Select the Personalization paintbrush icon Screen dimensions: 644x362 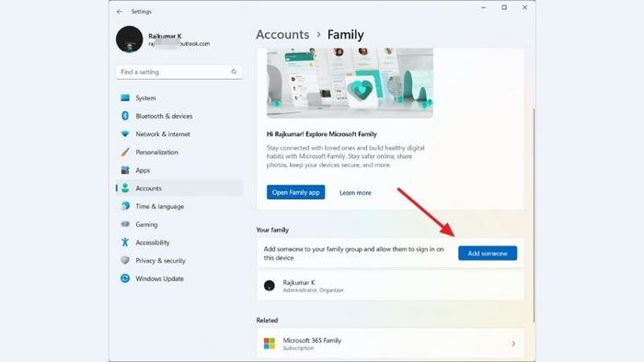125,152
